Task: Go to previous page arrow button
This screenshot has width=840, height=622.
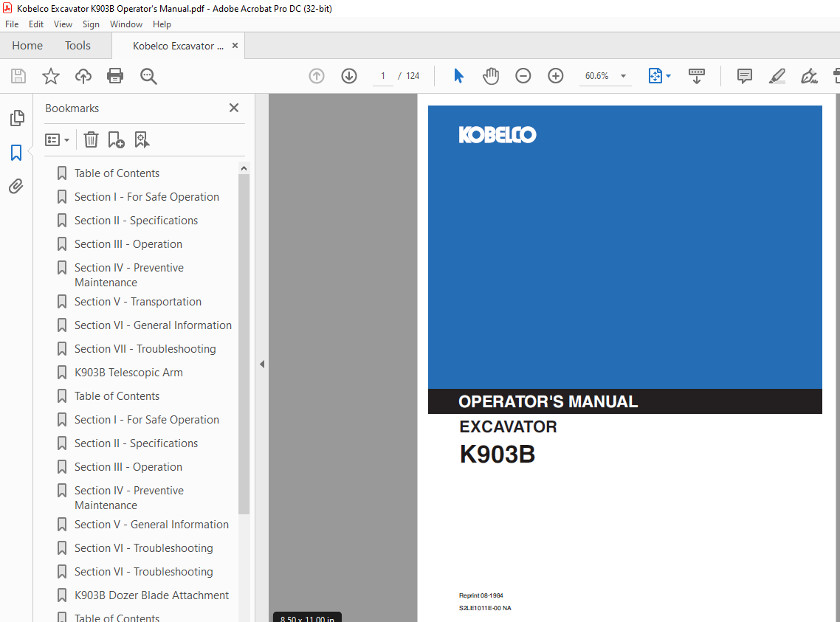Action: (317, 76)
